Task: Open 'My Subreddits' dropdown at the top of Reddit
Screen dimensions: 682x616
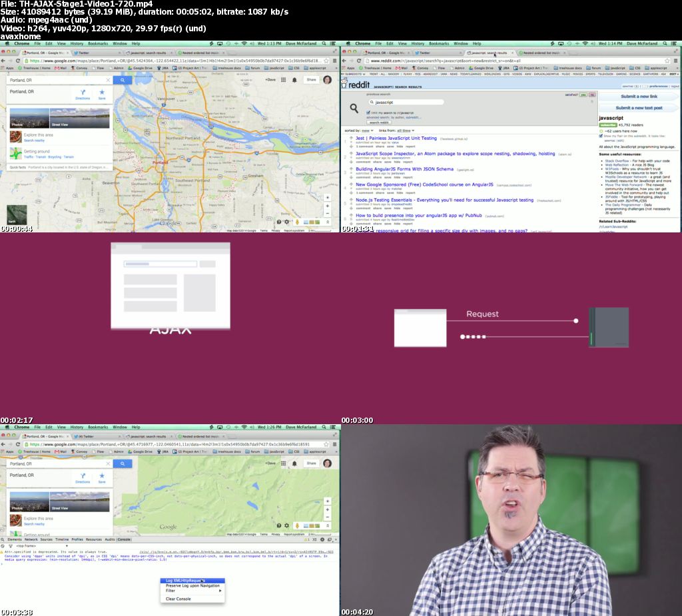Action: click(x=352, y=74)
